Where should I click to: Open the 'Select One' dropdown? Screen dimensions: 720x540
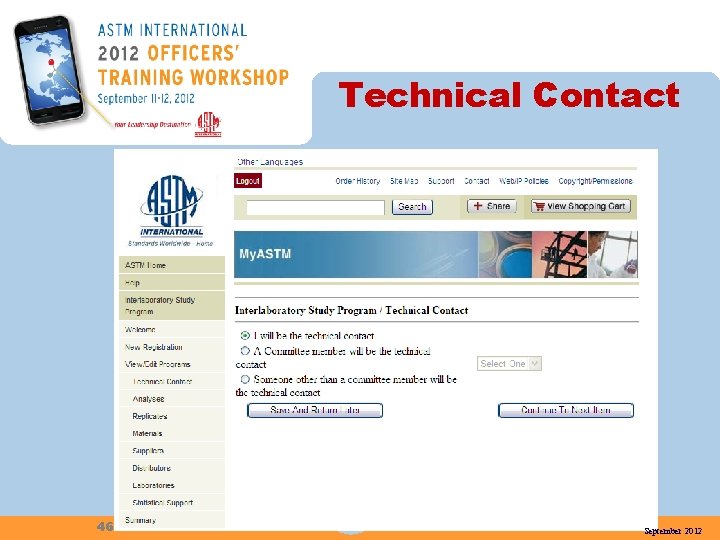(509, 364)
